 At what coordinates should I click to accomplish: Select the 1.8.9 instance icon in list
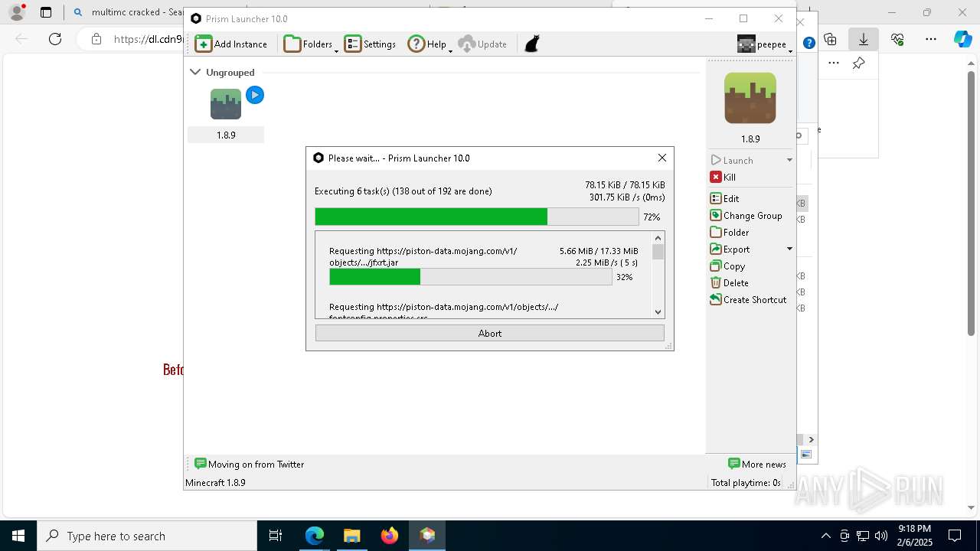226,104
